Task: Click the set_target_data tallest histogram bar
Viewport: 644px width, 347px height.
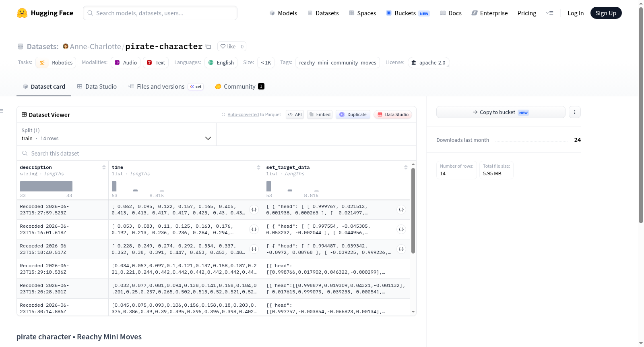Action: coord(269,186)
